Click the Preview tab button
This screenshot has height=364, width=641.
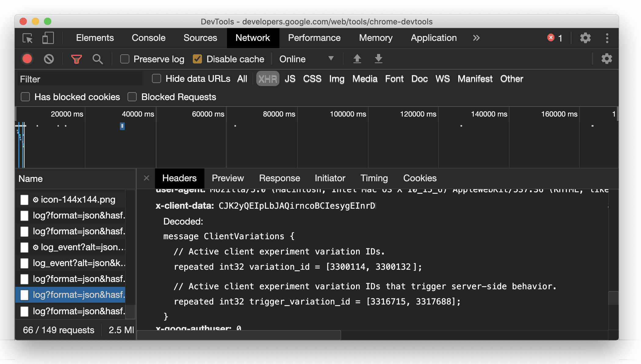click(x=228, y=178)
